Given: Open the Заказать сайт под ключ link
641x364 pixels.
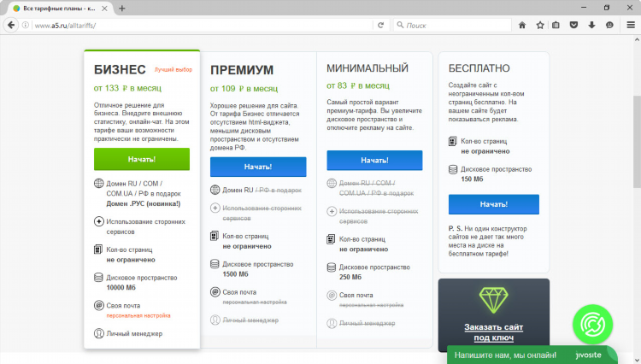Looking at the screenshot, I should 494,332.
